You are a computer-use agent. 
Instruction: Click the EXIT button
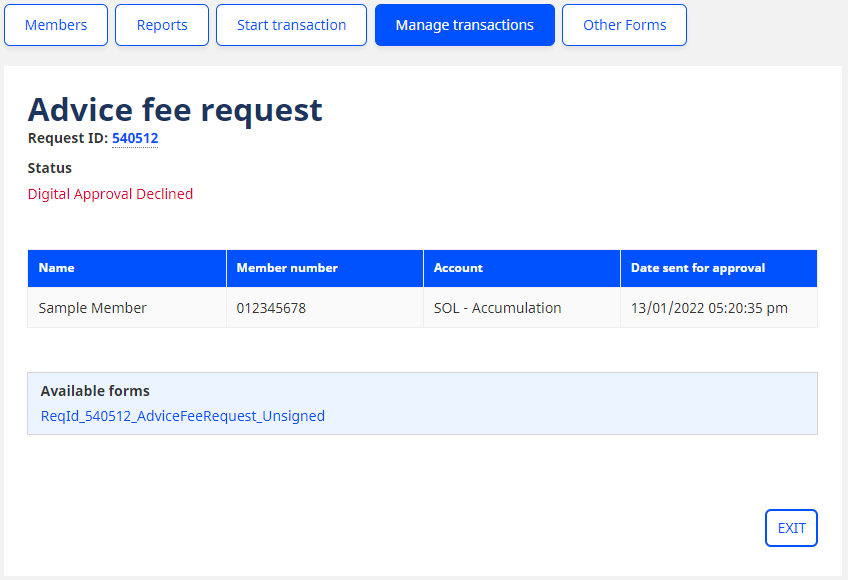pos(790,527)
